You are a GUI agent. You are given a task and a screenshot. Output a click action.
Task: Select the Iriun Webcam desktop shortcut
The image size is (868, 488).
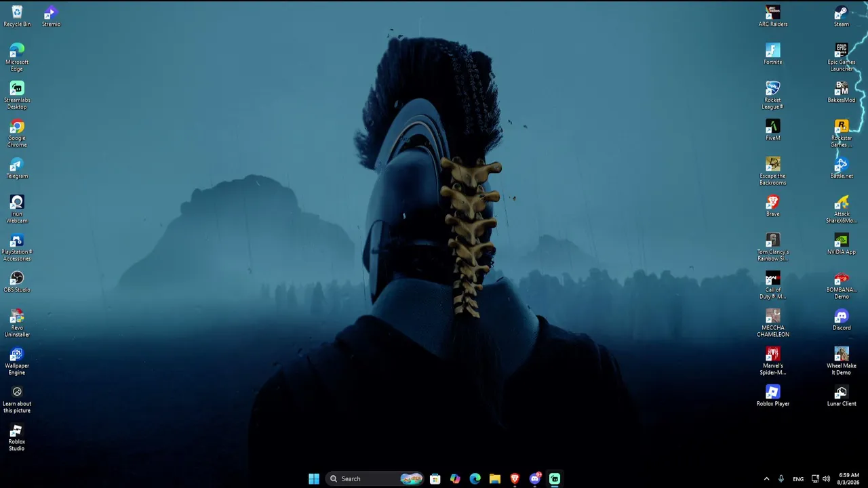point(17,209)
